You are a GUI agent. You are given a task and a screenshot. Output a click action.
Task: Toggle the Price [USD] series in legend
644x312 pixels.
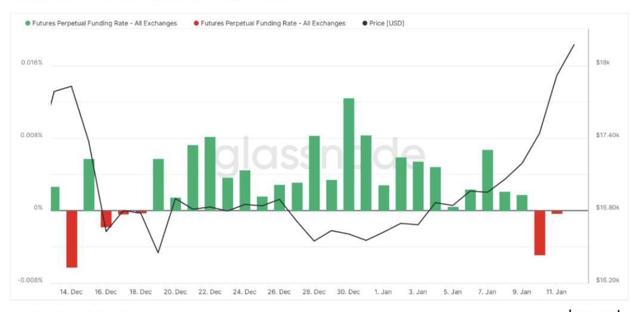387,23
